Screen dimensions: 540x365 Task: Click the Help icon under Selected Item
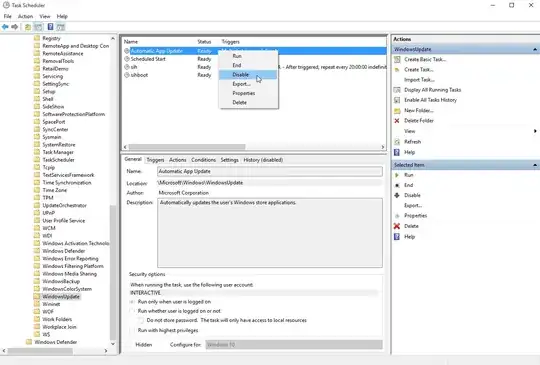(397, 237)
